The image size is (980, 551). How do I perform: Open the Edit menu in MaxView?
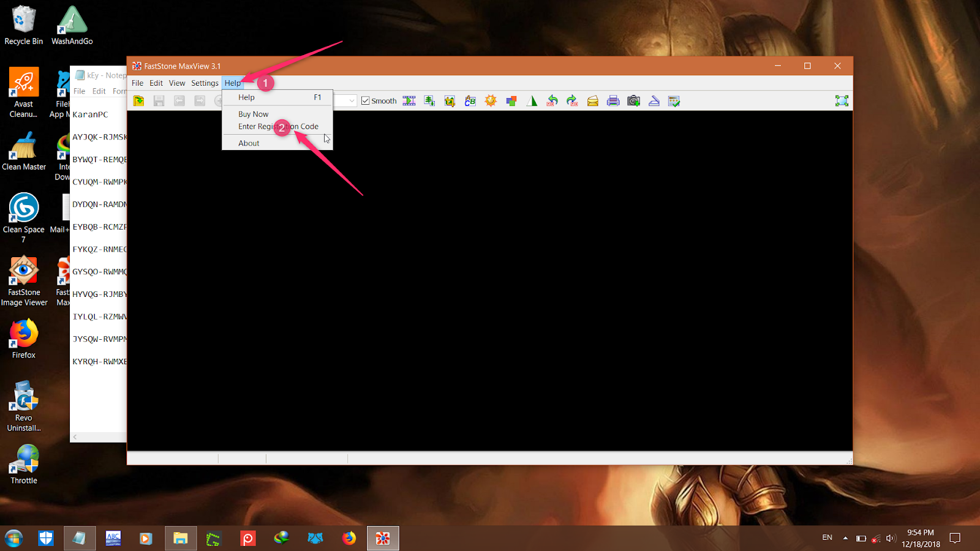click(156, 83)
